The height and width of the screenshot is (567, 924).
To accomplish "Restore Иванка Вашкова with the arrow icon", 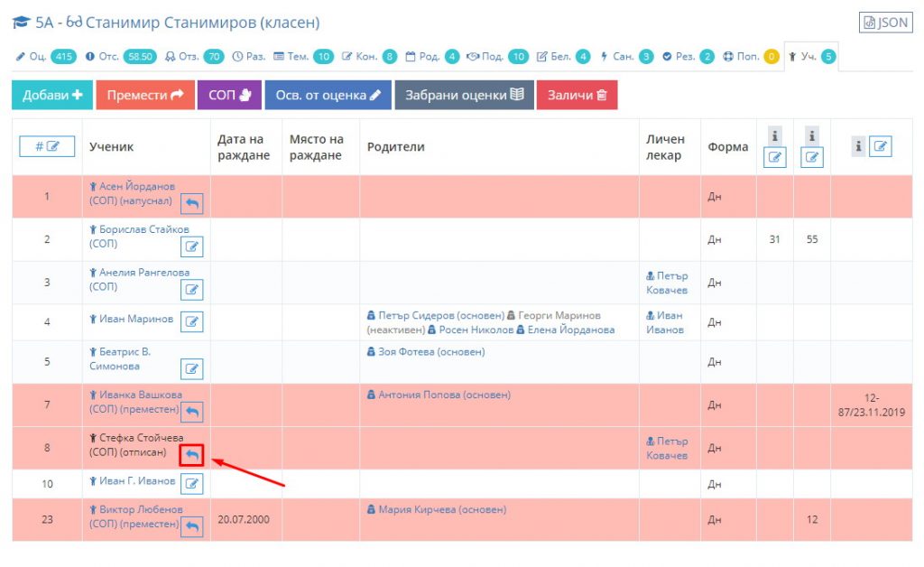I will click(x=191, y=412).
